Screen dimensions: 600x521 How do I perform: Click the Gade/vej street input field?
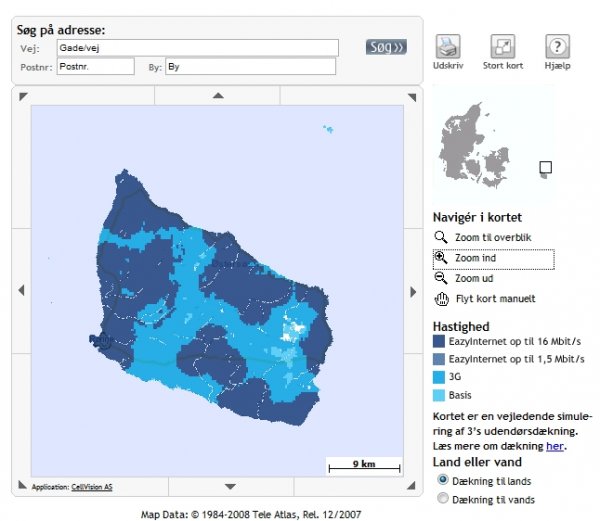point(198,48)
